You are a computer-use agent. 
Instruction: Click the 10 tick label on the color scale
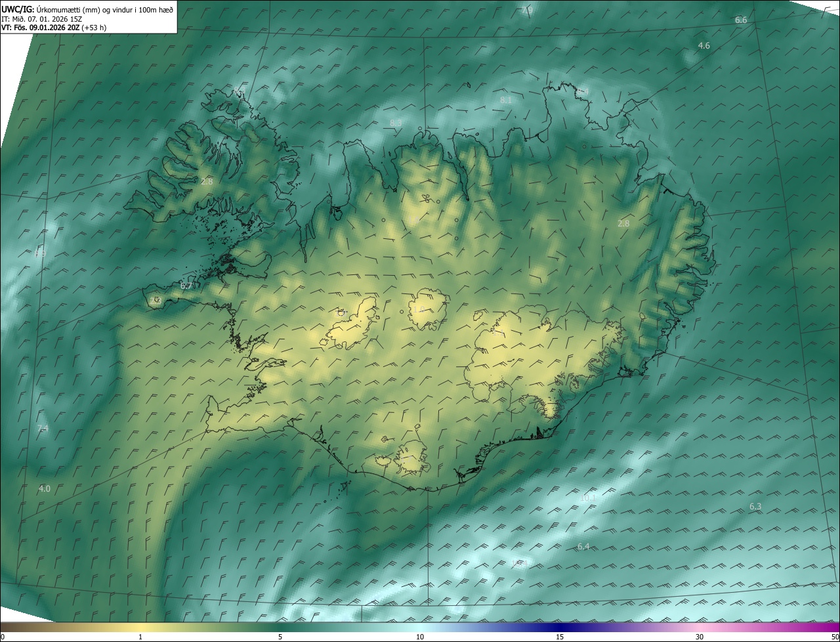point(420,637)
